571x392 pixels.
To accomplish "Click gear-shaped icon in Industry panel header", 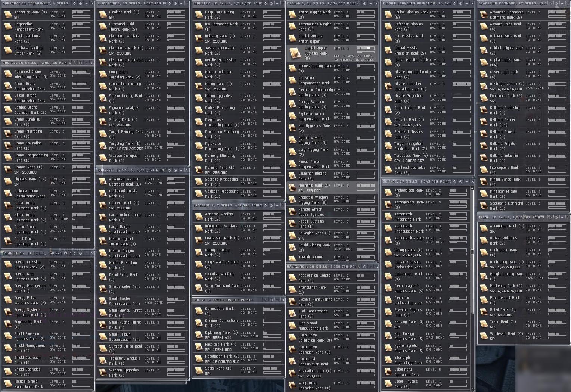I will tap(266, 3).
